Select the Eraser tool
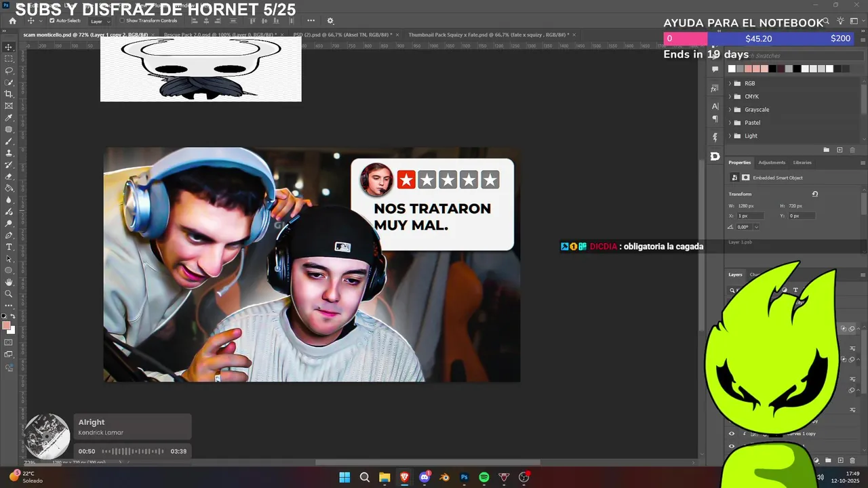This screenshot has width=868, height=488. (9, 176)
